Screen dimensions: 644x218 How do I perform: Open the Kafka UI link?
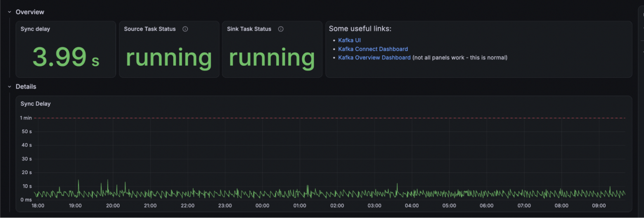pyautogui.click(x=349, y=40)
